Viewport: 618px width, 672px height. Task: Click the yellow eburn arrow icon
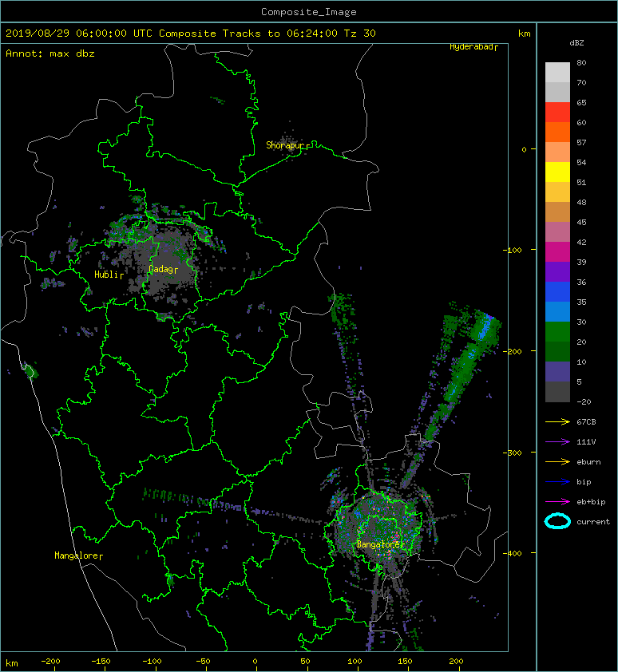(557, 461)
